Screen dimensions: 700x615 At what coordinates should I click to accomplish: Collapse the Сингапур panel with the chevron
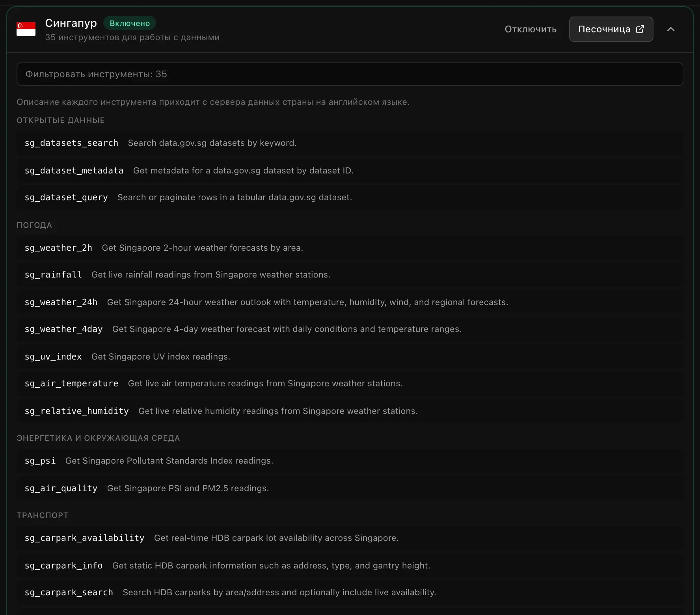(x=671, y=29)
